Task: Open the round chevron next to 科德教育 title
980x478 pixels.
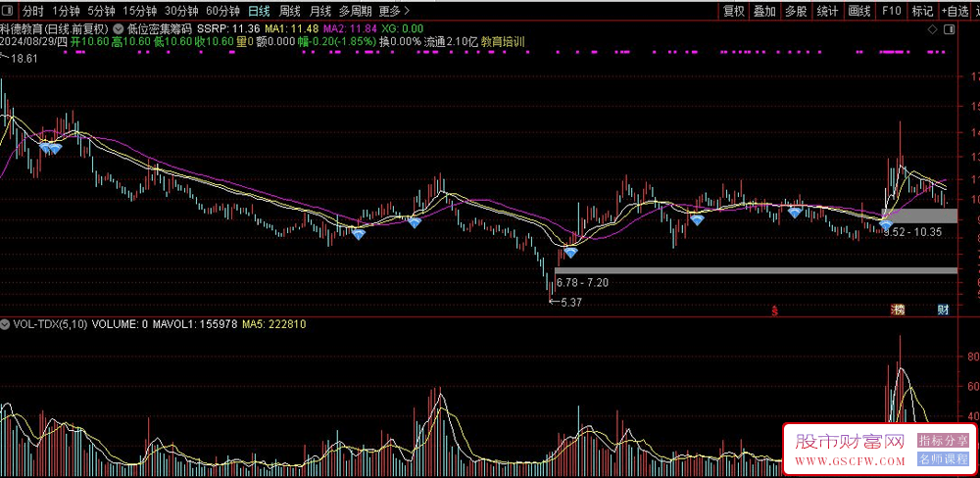Action: [118, 28]
